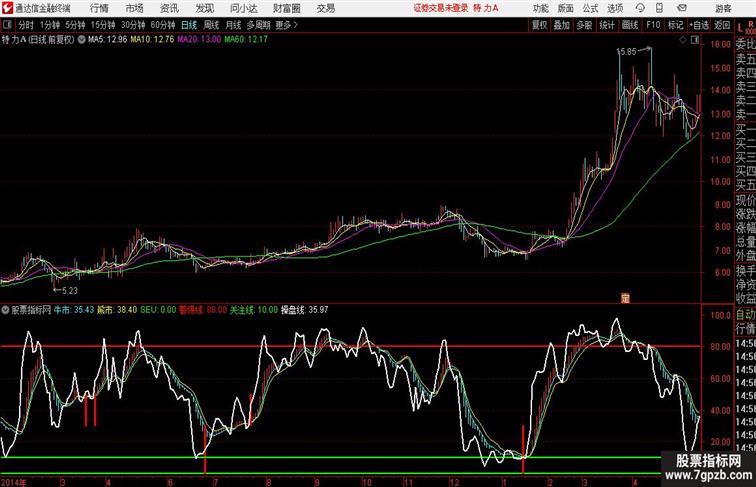Open the 发现 menu
Viewport: 756px width, 487px height.
204,8
